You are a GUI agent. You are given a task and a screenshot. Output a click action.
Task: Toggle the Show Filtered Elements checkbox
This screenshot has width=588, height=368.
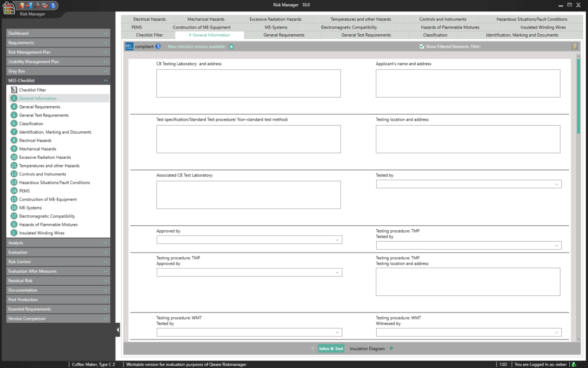[421, 46]
